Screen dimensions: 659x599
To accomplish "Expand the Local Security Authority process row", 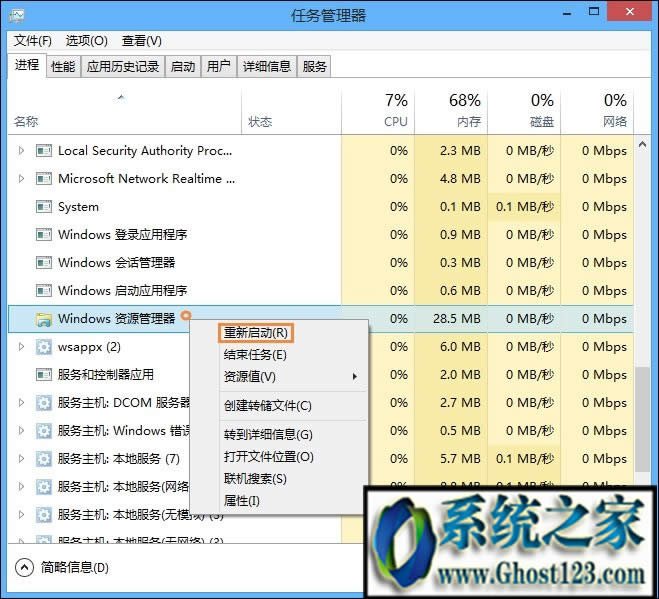I will 22,151.
